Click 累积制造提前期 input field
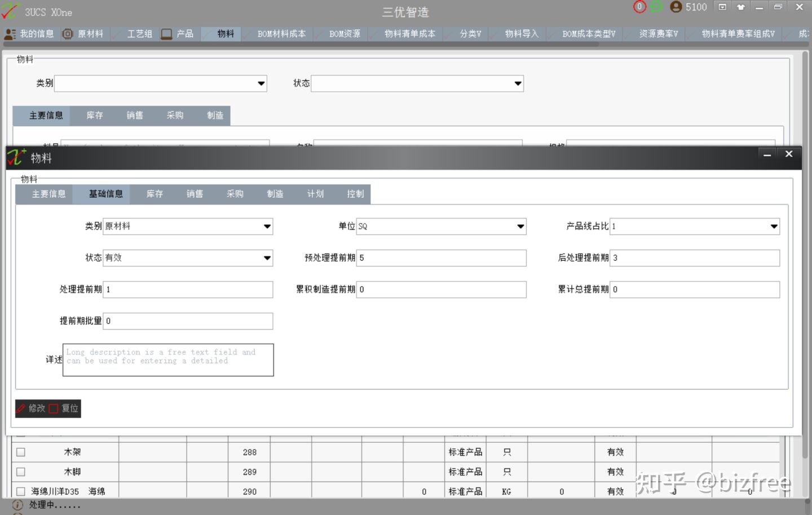The width and height of the screenshot is (812, 515). click(442, 290)
